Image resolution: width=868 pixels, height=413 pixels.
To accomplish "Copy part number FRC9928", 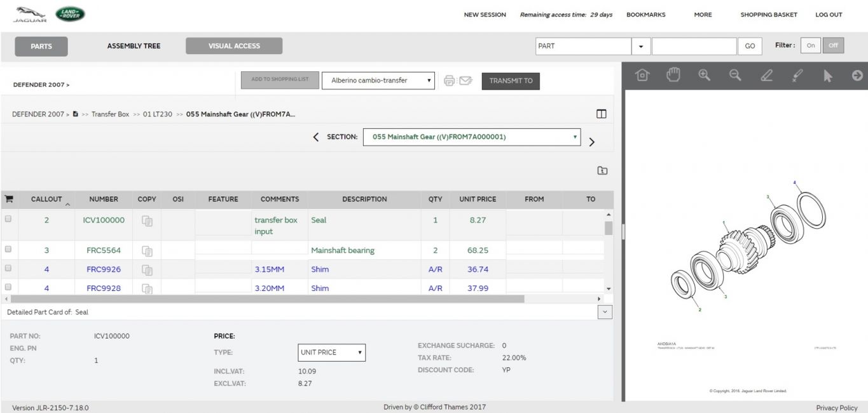I will [x=147, y=289].
